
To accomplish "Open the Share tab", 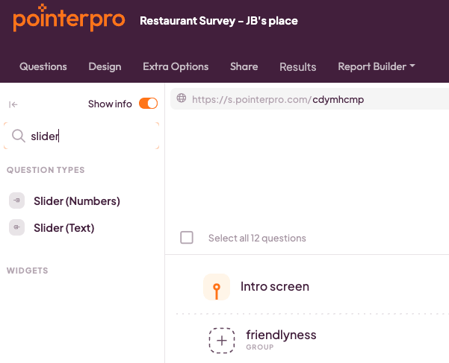I will 244,66.
